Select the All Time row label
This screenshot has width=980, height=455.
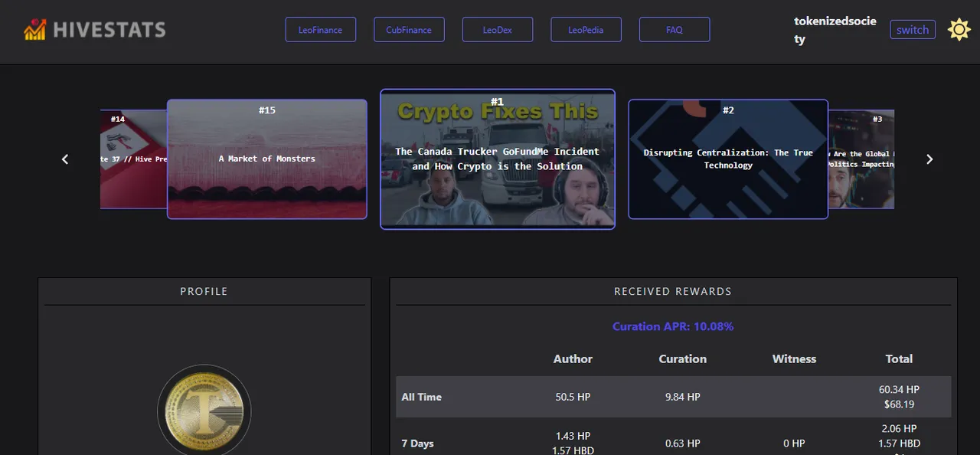pos(421,397)
